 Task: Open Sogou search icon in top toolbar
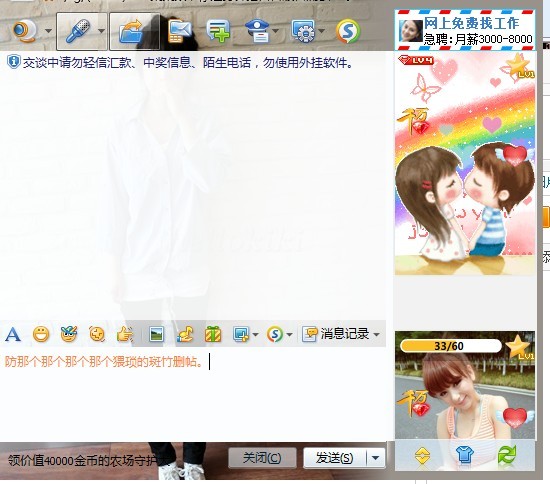pyautogui.click(x=348, y=31)
